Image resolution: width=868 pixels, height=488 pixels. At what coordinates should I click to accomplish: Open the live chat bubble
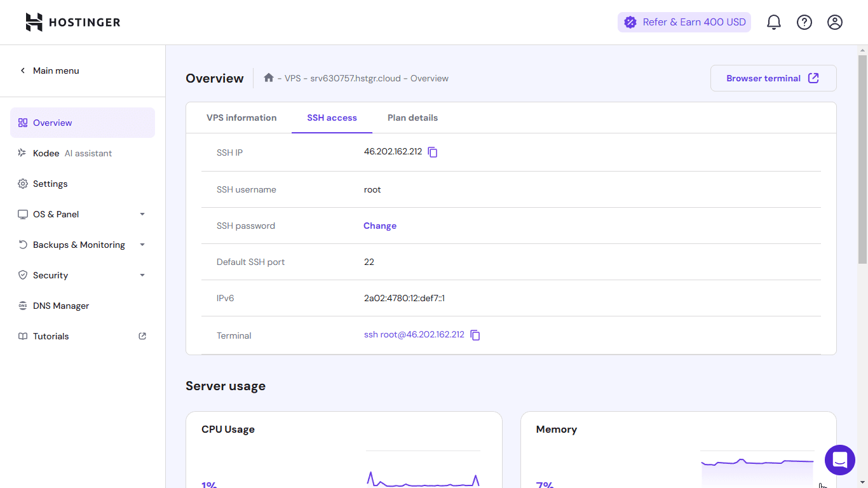tap(840, 460)
